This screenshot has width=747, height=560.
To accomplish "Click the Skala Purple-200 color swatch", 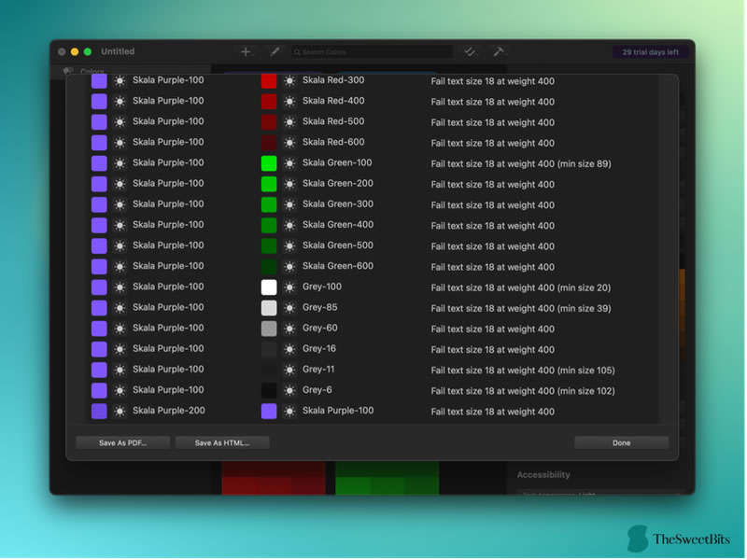I will [99, 411].
